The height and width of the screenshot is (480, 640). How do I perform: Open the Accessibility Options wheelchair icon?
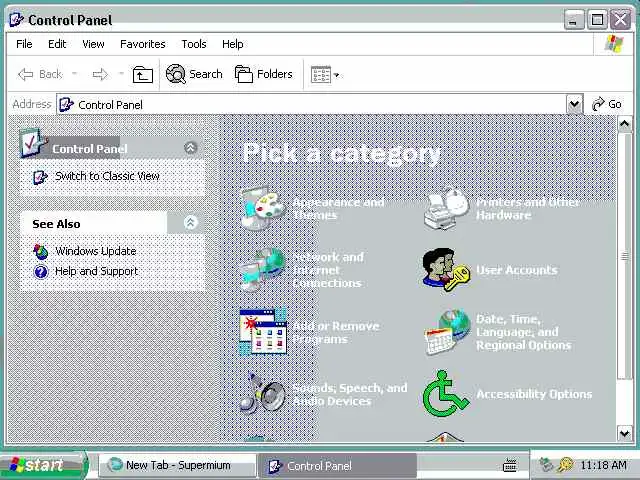(446, 393)
